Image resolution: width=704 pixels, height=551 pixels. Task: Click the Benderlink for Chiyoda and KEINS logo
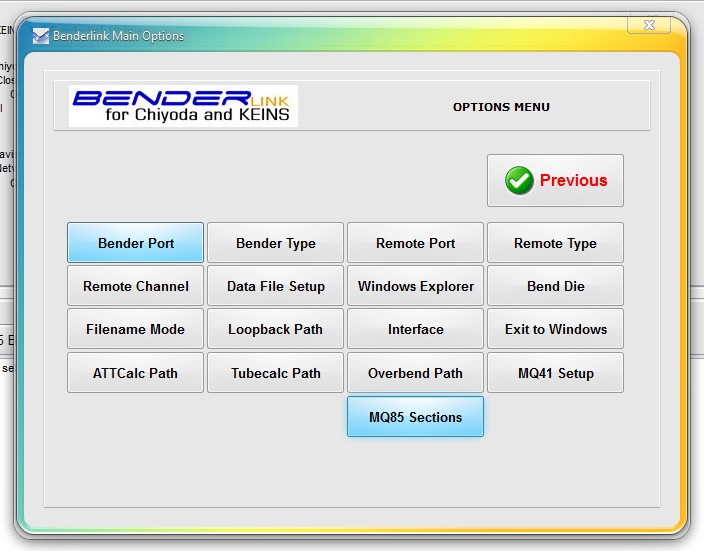[x=183, y=106]
